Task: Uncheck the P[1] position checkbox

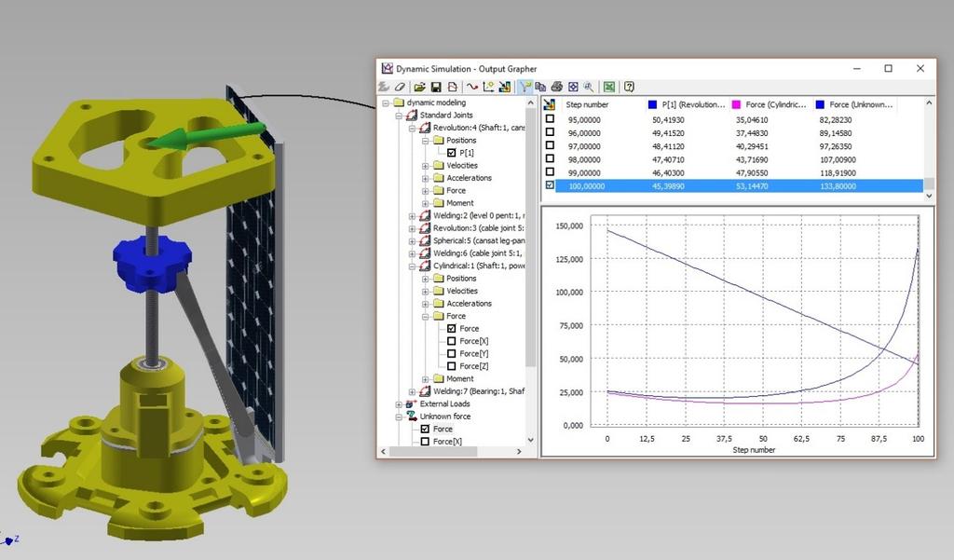Action: coord(452,153)
